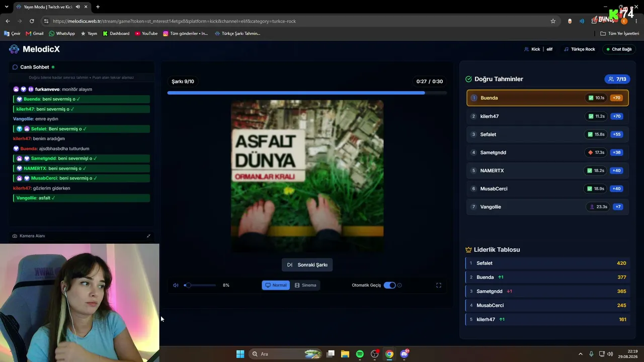
Task: Click the Türkçe Rock category badge
Action: 580,49
